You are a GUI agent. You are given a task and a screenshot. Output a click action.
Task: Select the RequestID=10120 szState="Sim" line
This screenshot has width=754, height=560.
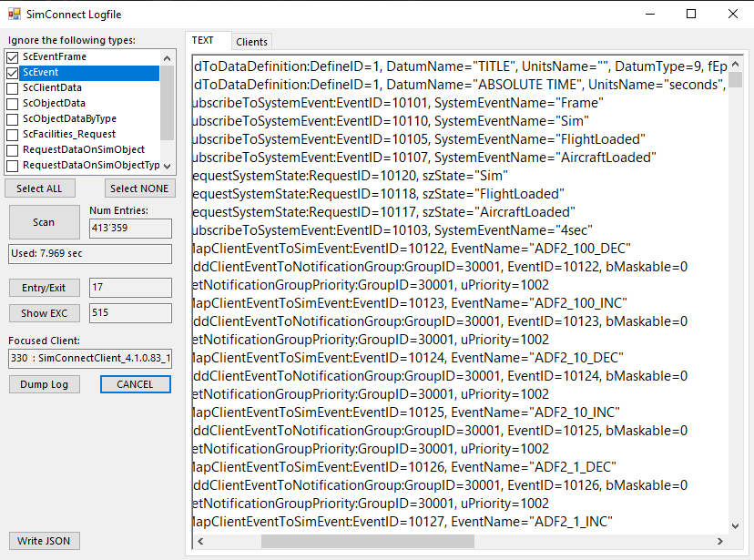(351, 176)
